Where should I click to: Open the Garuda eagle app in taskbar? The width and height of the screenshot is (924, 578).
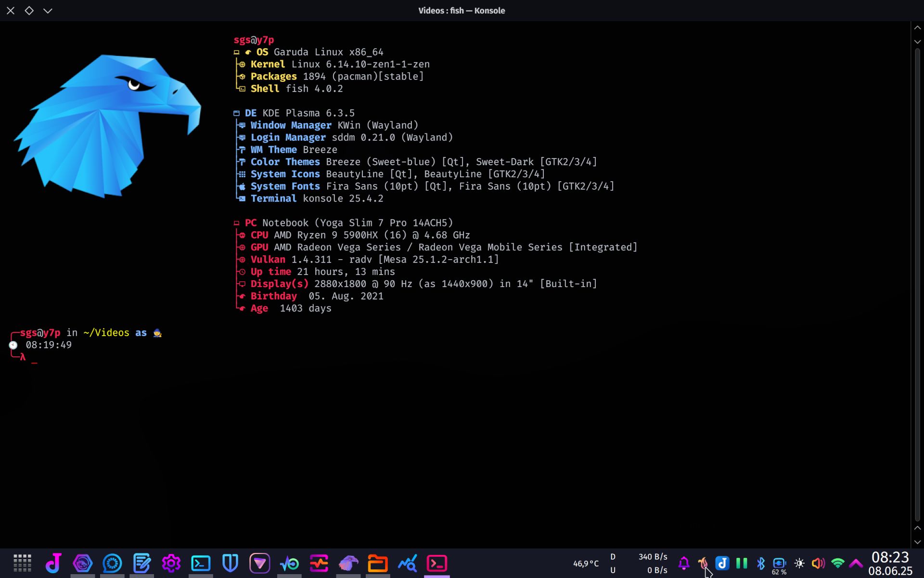click(348, 563)
